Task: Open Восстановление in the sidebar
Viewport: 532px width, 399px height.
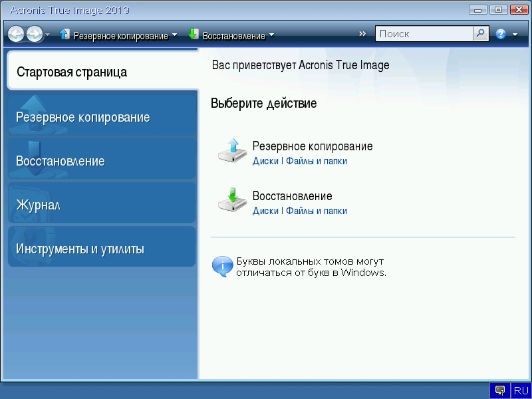Action: point(102,160)
